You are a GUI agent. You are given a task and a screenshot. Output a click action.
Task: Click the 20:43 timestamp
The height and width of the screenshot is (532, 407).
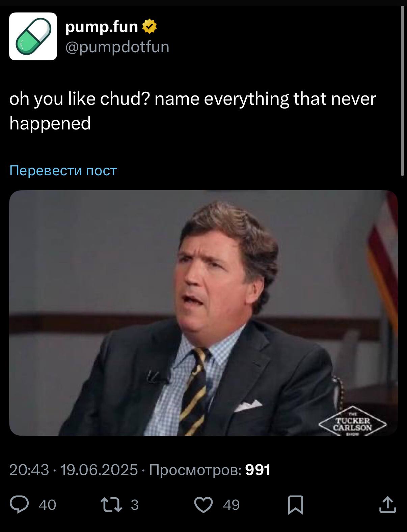click(x=29, y=470)
